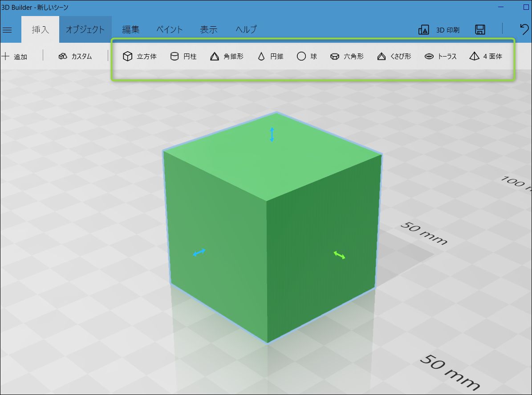Insert a トーラス torus shape
The height and width of the screenshot is (395, 532).
pos(440,56)
